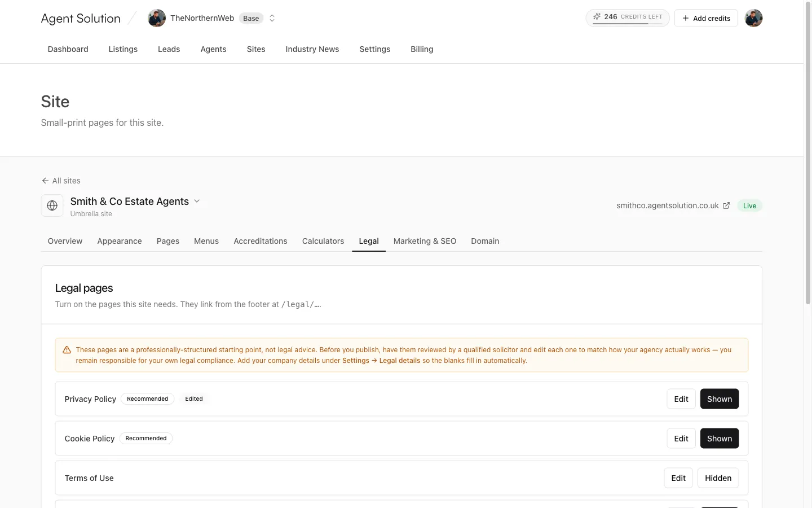
Task: Follow the Settings → Legal details link
Action: (381, 361)
